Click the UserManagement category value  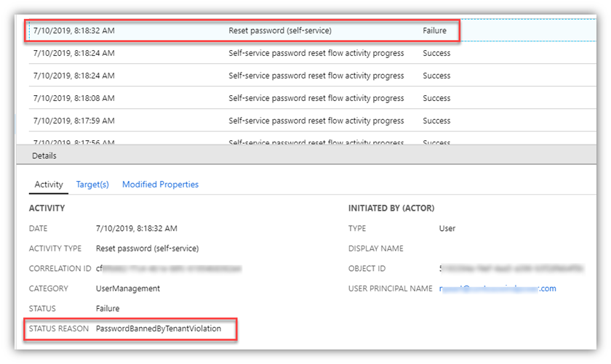click(128, 288)
